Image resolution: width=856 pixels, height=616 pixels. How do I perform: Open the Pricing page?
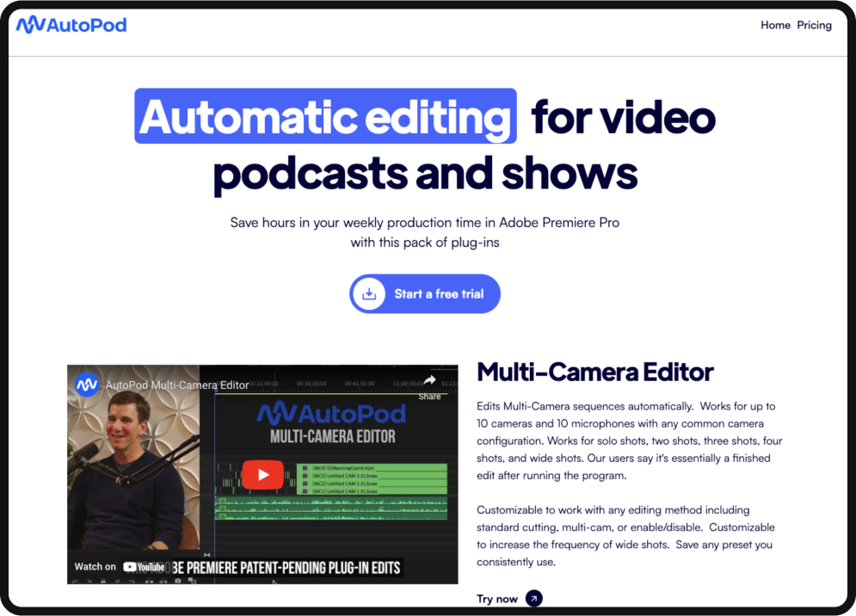click(x=814, y=25)
